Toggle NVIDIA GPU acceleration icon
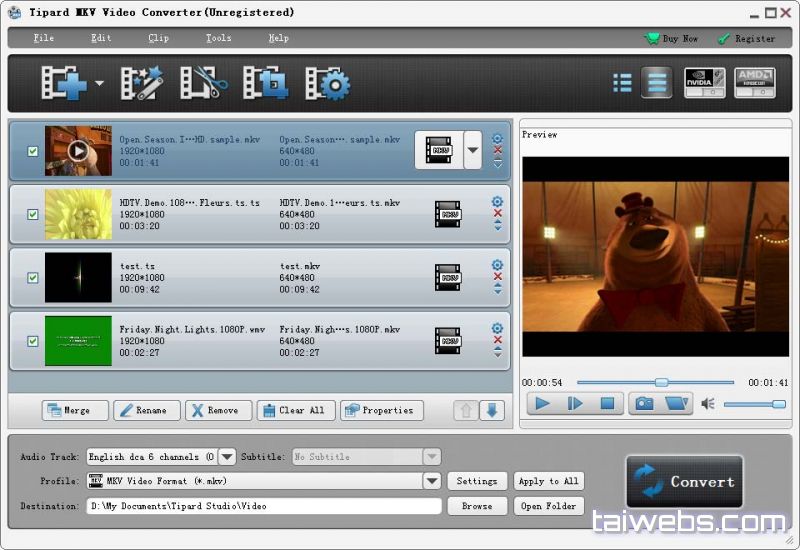 [704, 83]
